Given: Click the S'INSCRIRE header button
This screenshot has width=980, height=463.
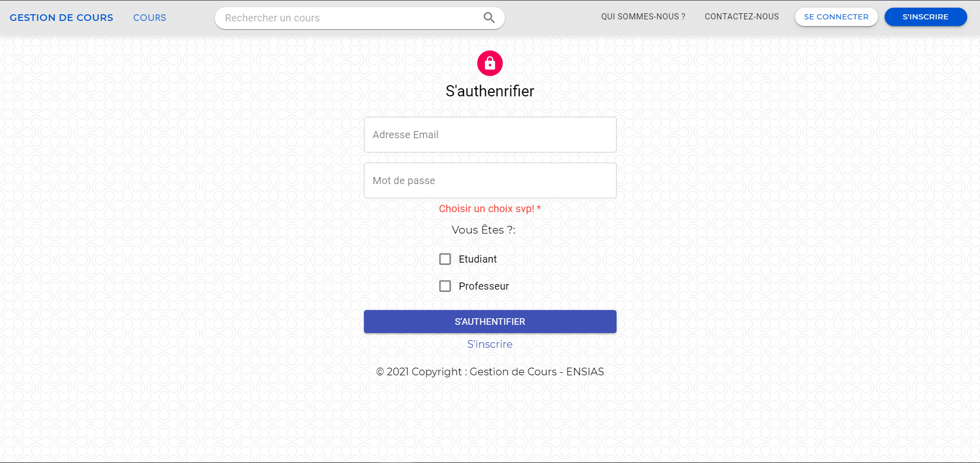Looking at the screenshot, I should (x=925, y=16).
